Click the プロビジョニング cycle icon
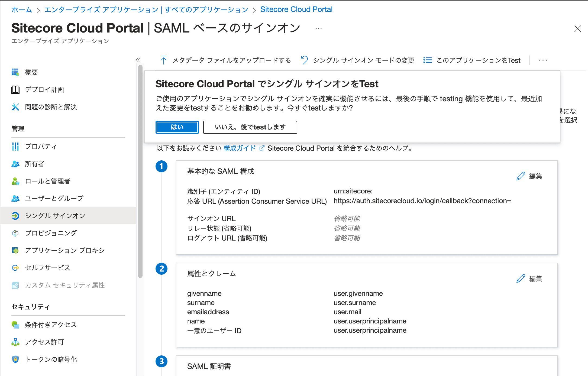 [x=15, y=233]
